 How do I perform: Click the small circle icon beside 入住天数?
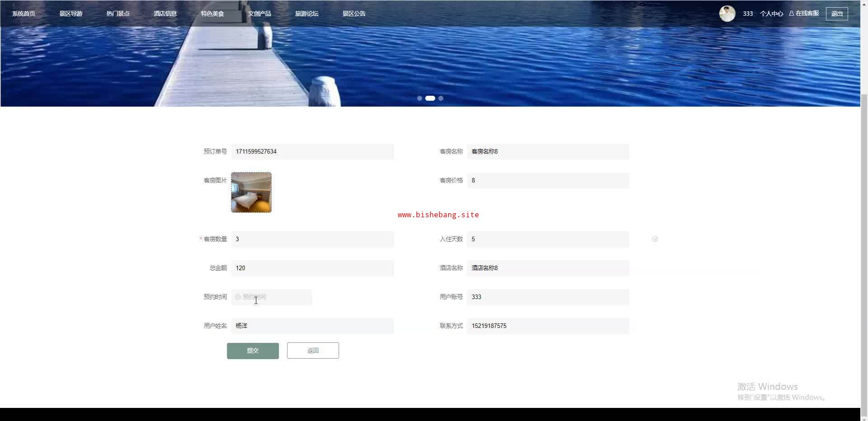(x=655, y=239)
